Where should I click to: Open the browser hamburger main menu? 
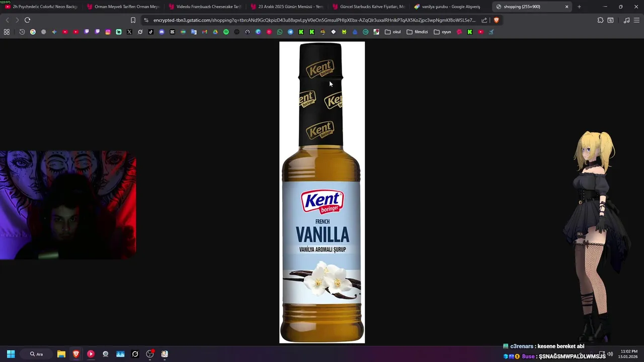tap(637, 20)
